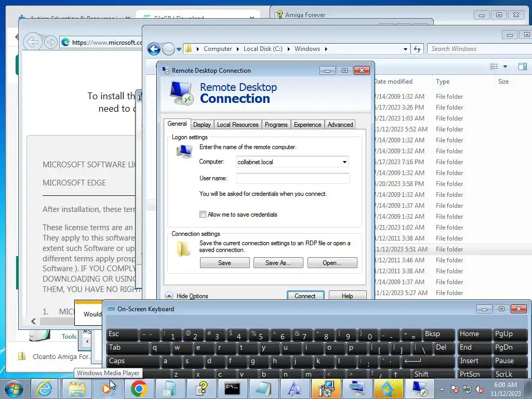Go forward in the Windows Explorer window
The image size is (532, 399).
[x=169, y=49]
